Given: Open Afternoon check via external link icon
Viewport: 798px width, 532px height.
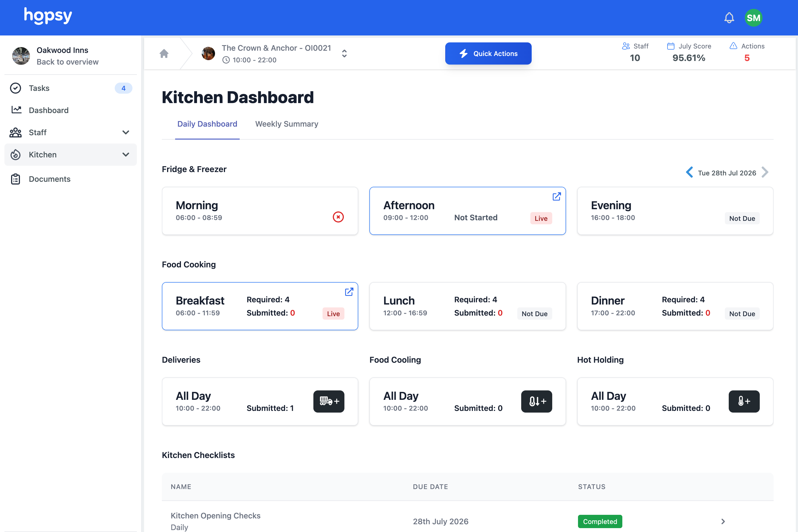Looking at the screenshot, I should point(557,196).
